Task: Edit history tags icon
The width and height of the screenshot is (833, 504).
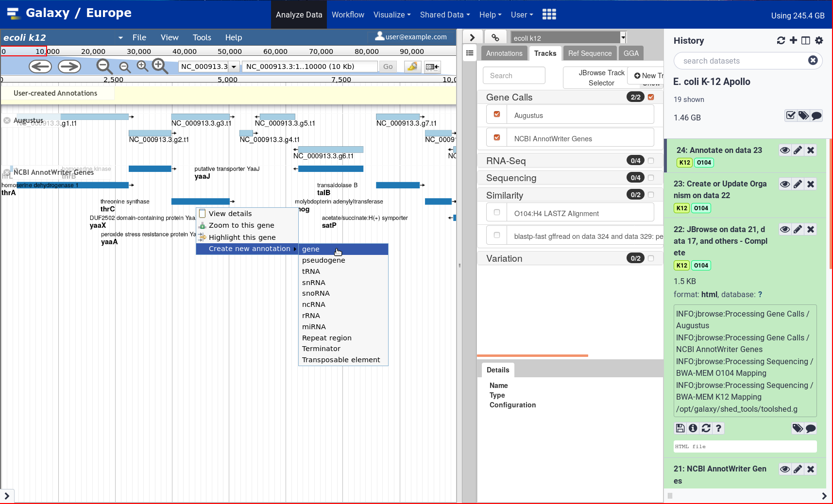Action: click(x=803, y=116)
